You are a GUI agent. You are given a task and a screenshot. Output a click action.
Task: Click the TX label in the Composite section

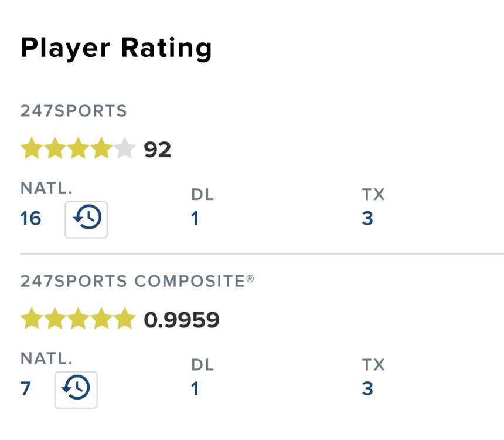click(373, 365)
